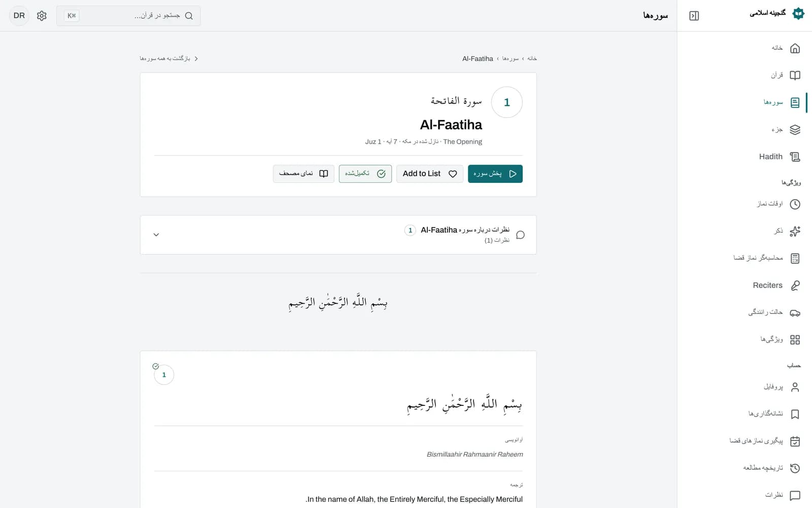This screenshot has width=812, height=508.
Task: Open the comments icon in sidebar
Action: click(x=795, y=495)
